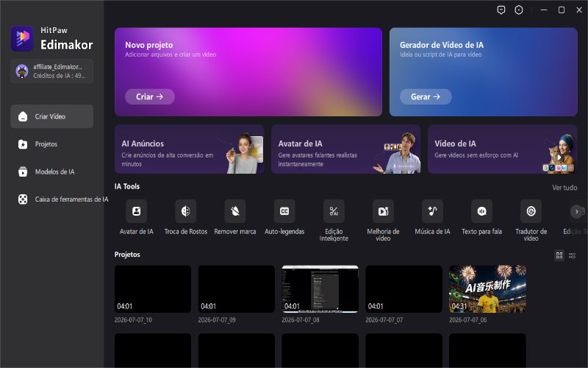Expand IA tools with the right arrow

pyautogui.click(x=576, y=211)
